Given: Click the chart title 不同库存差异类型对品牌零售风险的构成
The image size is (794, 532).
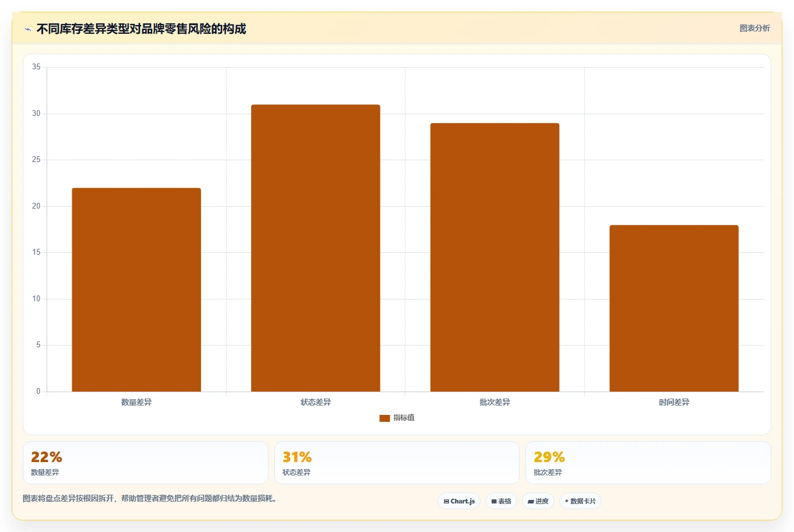Looking at the screenshot, I should click(141, 29).
